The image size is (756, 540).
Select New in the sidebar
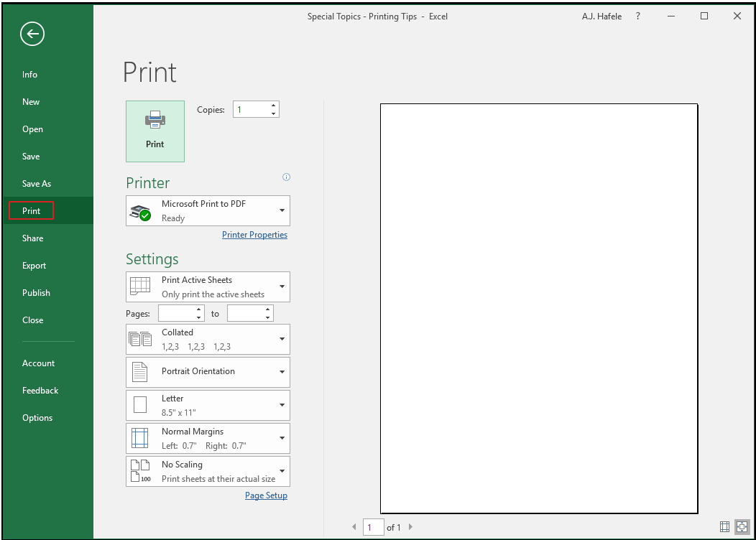pos(31,102)
